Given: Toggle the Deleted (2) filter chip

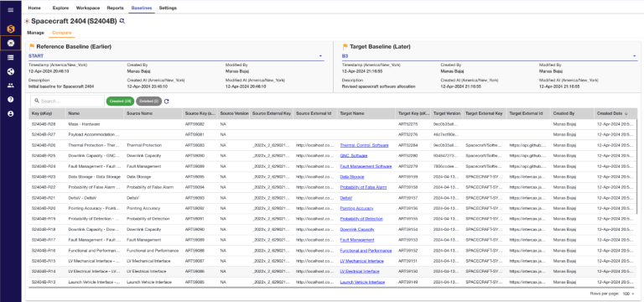Looking at the screenshot, I should [148, 101].
